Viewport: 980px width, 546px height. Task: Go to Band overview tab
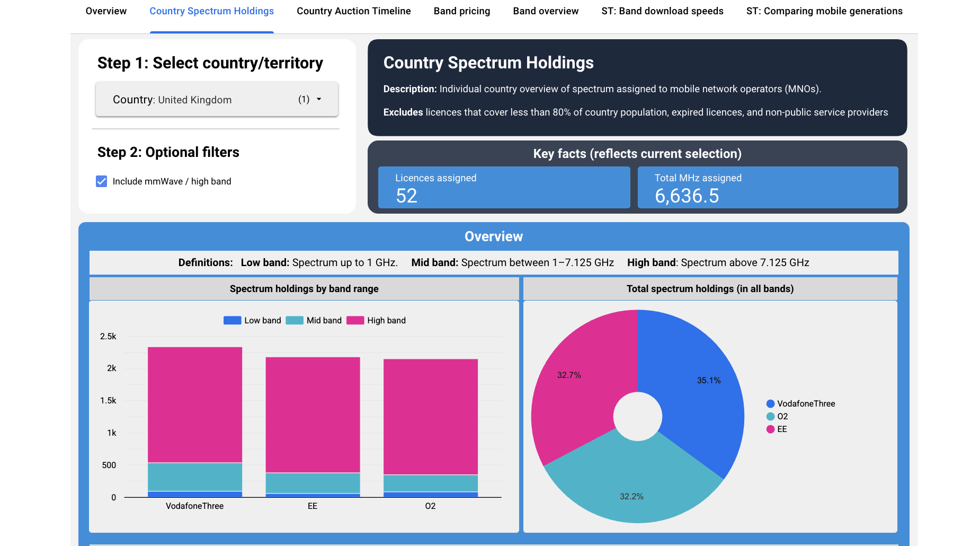point(546,11)
